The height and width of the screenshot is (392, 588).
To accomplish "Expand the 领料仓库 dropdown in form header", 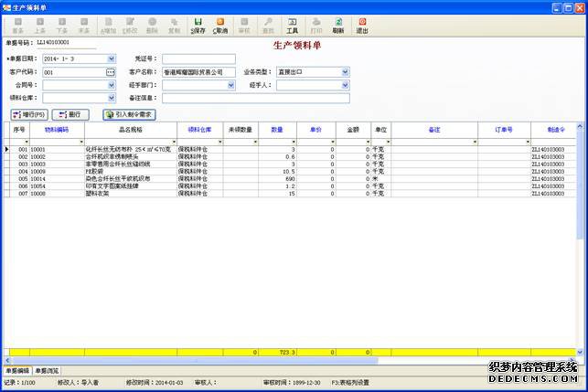I will point(111,98).
